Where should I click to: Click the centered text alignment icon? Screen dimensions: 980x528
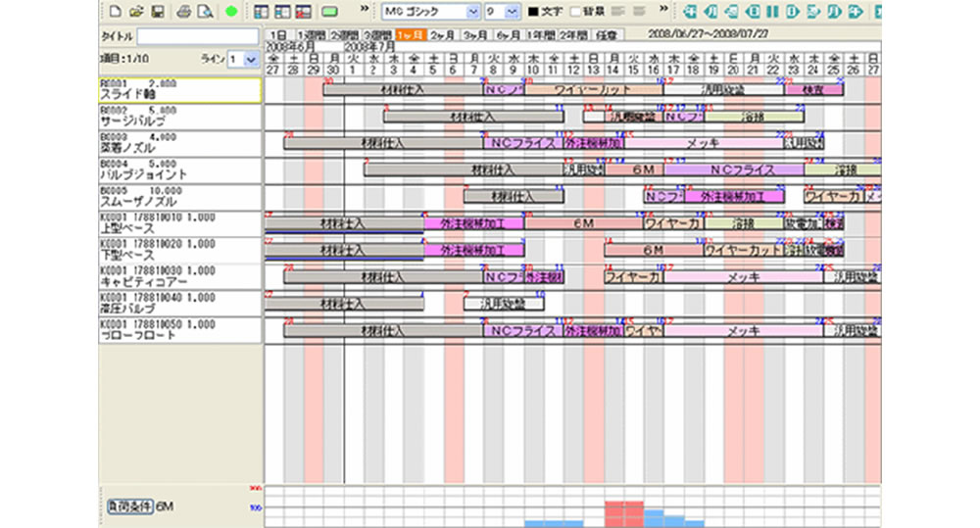[x=639, y=11]
